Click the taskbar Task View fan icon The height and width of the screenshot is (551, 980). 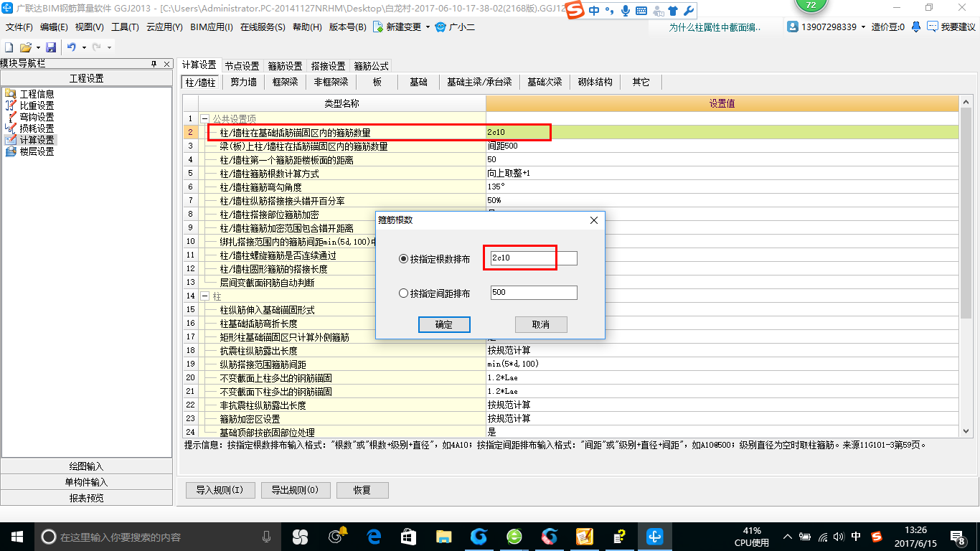[x=300, y=536]
